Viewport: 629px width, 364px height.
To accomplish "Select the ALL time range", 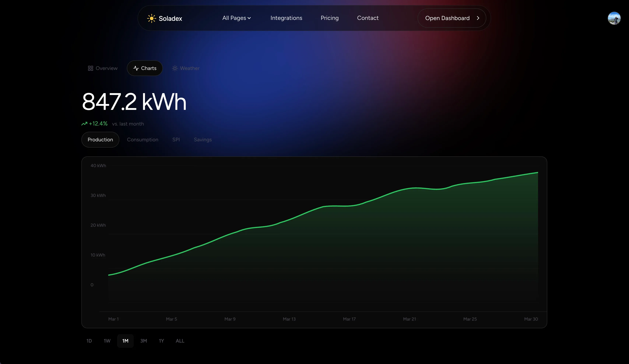I will coord(180,341).
